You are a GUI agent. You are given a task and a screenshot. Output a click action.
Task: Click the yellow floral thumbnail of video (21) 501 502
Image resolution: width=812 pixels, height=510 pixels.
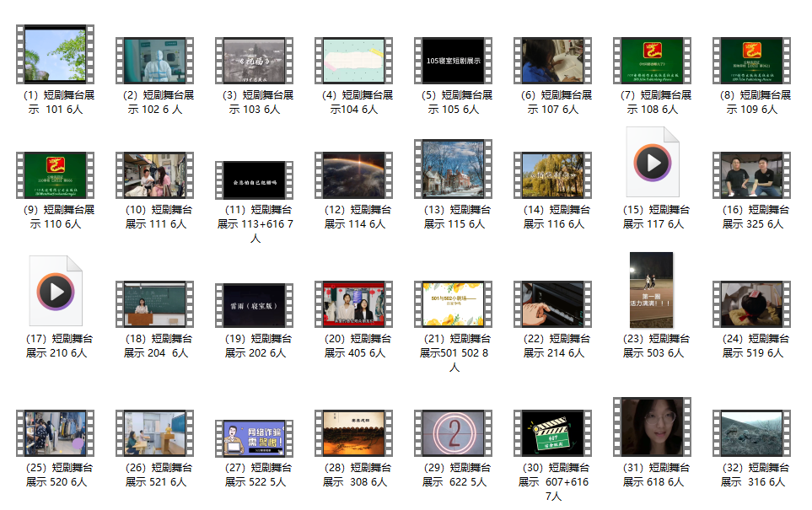tap(453, 305)
